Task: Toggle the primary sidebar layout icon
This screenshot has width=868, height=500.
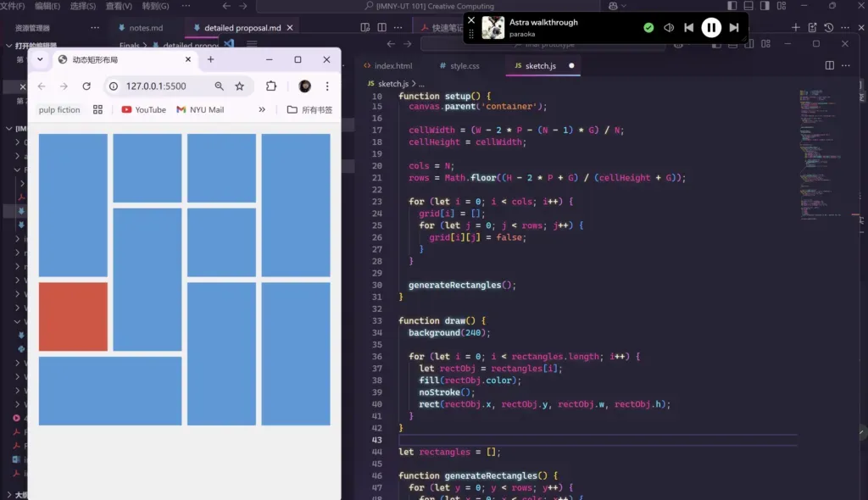Action: click(732, 6)
